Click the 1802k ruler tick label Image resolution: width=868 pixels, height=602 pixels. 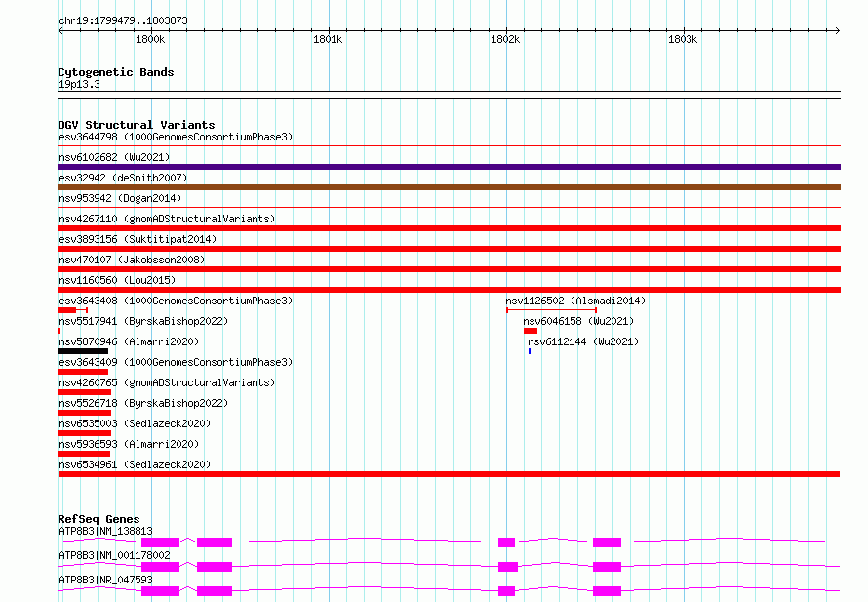pyautogui.click(x=505, y=39)
